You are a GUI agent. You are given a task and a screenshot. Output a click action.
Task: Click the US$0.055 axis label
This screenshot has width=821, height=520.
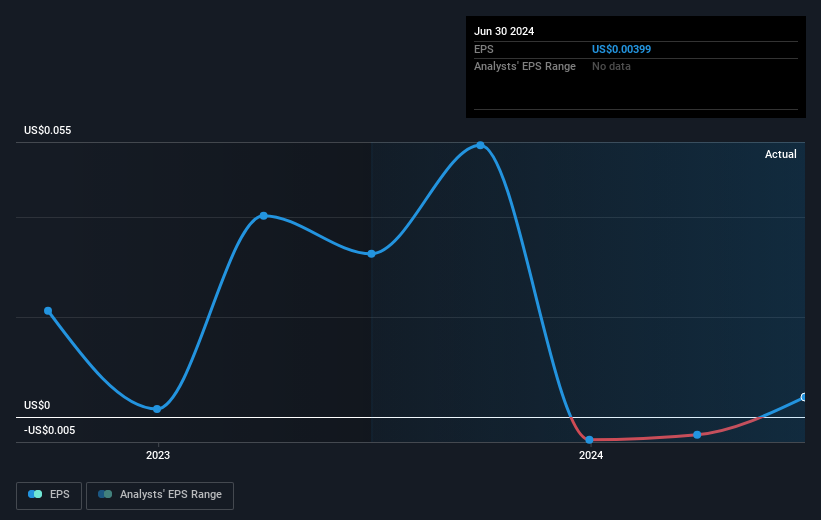click(x=48, y=130)
